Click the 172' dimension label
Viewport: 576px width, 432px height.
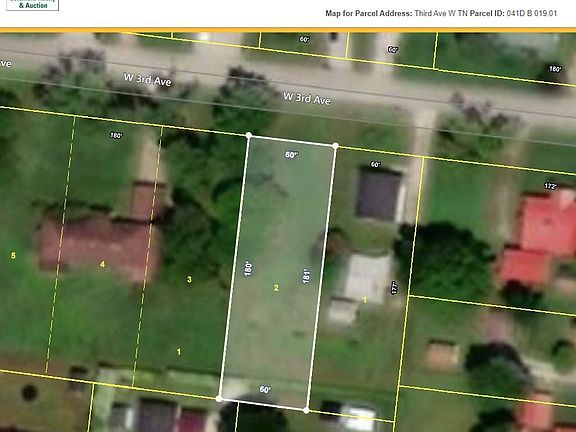[550, 186]
